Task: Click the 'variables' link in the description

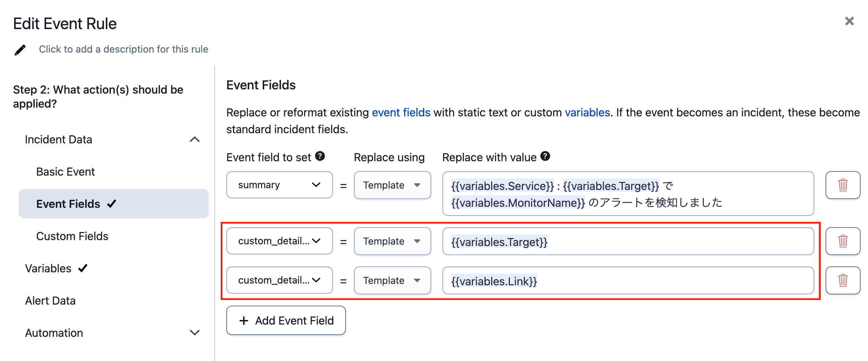Action: click(587, 112)
